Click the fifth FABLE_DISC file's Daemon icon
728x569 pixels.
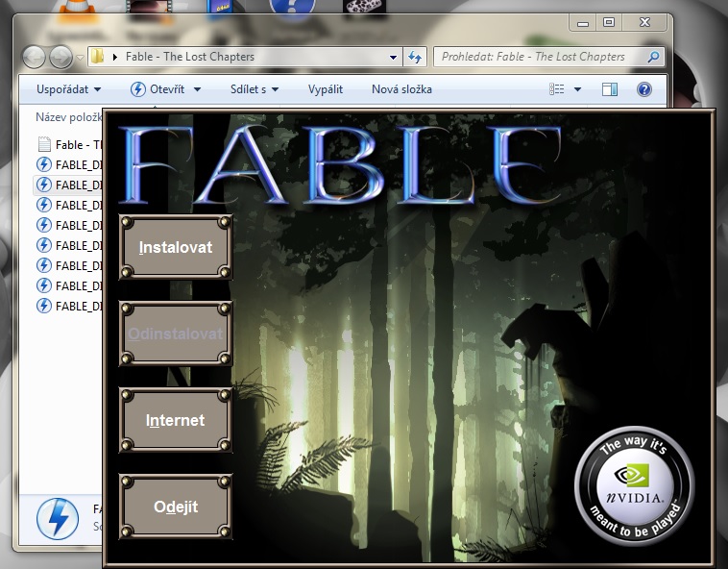(44, 245)
